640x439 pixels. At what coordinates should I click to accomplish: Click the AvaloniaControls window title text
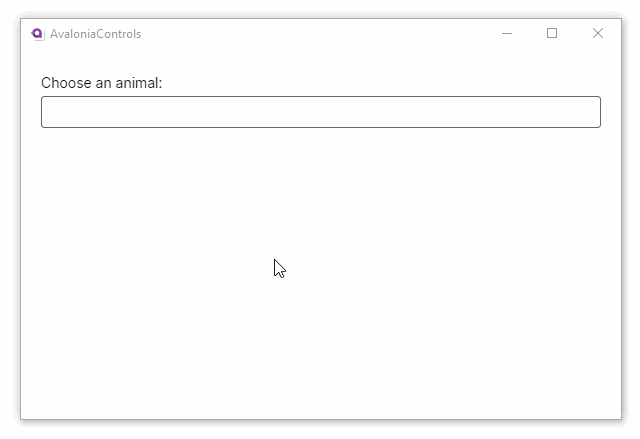point(95,34)
